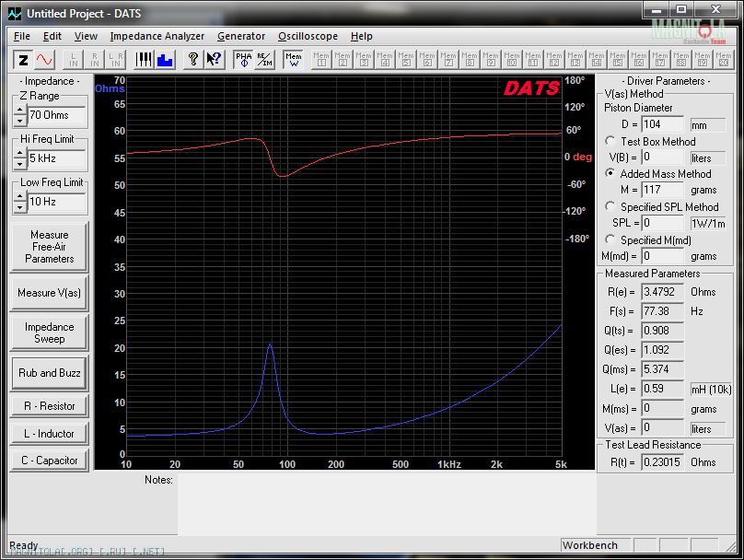Image resolution: width=744 pixels, height=560 pixels.
Task: Select memory slot Mem 5
Action: click(x=406, y=60)
